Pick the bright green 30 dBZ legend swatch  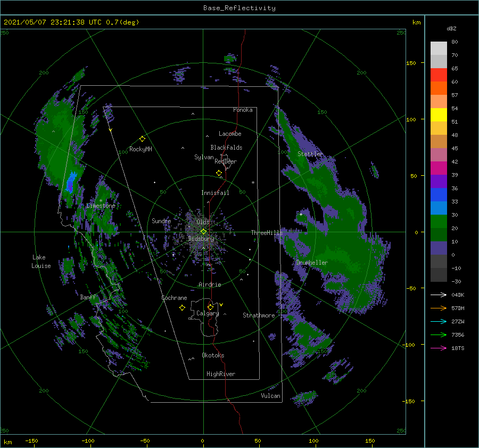click(x=439, y=221)
